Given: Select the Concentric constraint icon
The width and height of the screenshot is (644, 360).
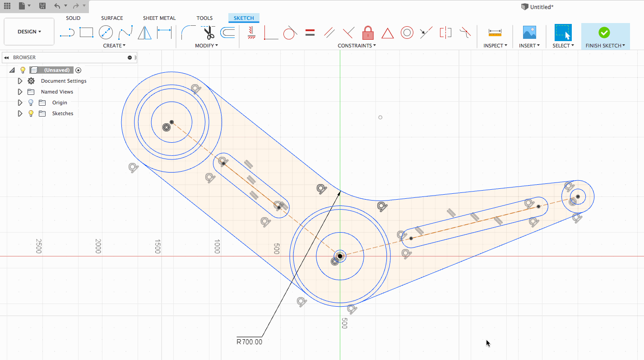Looking at the screenshot, I should coord(407,33).
